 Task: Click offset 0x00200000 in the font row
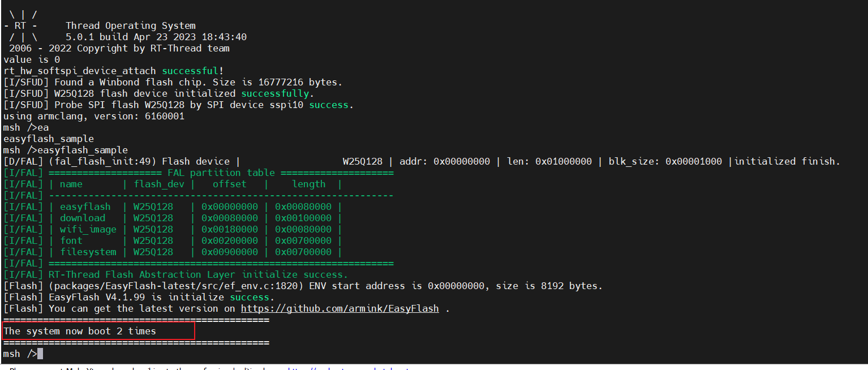[230, 241]
